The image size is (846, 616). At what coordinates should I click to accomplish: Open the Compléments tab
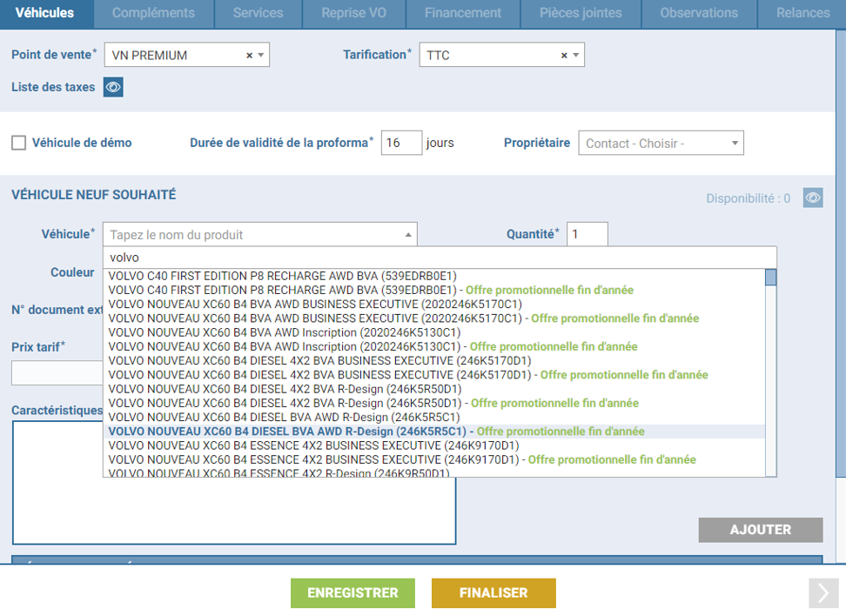click(154, 13)
